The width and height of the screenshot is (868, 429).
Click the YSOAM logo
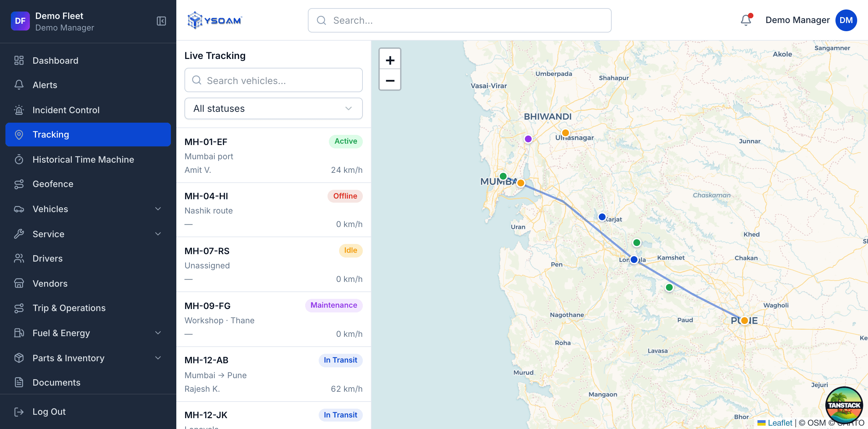coord(215,20)
